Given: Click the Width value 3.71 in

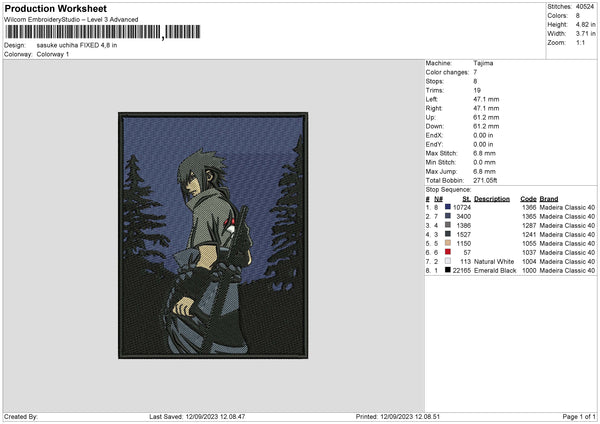Looking at the screenshot, I should [585, 34].
